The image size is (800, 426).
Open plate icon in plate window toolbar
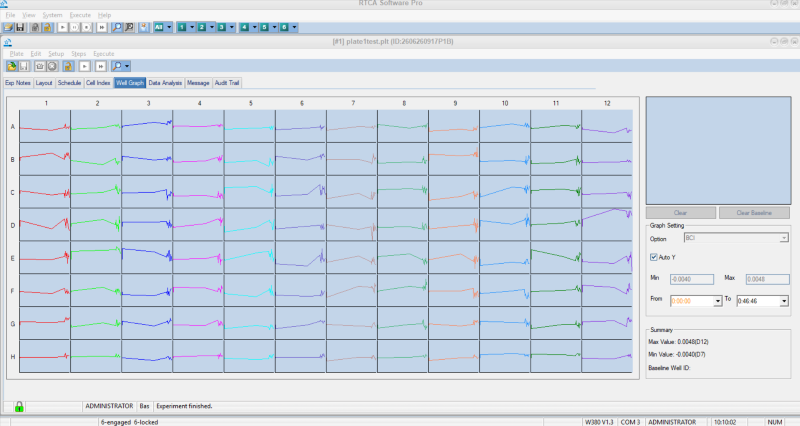coord(11,66)
